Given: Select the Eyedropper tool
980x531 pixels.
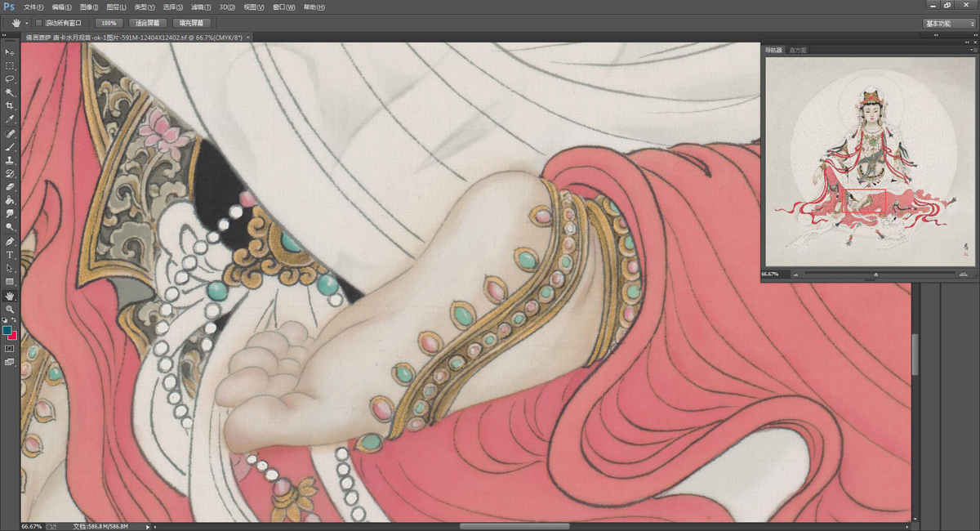Looking at the screenshot, I should (10, 119).
